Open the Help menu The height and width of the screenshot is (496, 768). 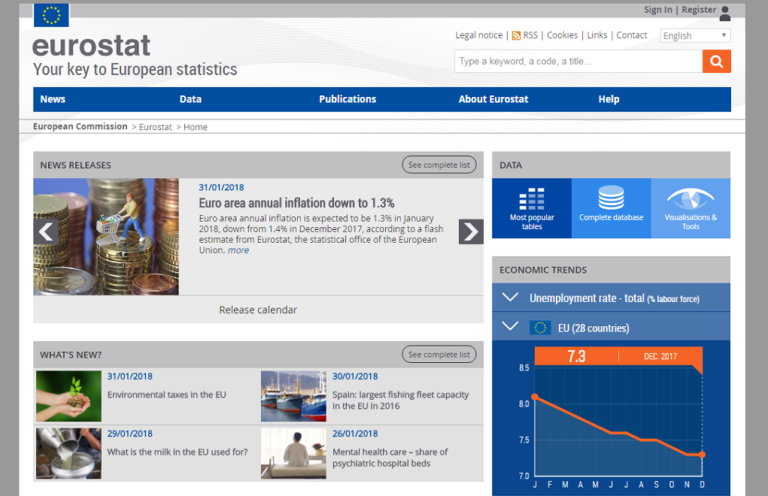[x=609, y=99]
